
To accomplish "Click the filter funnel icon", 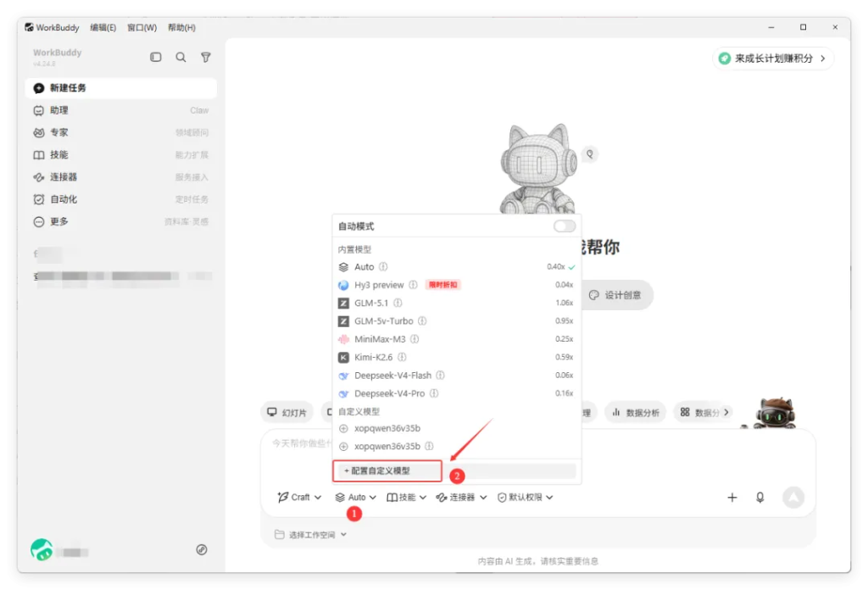I will (x=205, y=57).
